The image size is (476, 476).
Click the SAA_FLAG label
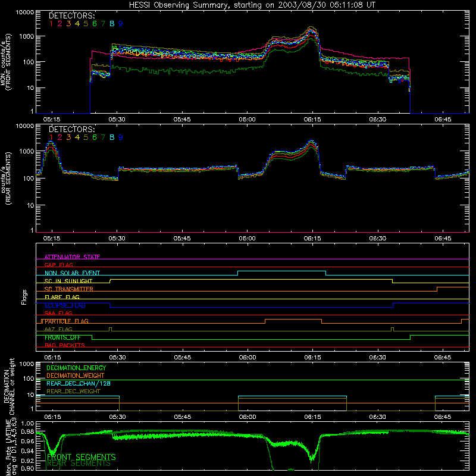[x=58, y=313]
